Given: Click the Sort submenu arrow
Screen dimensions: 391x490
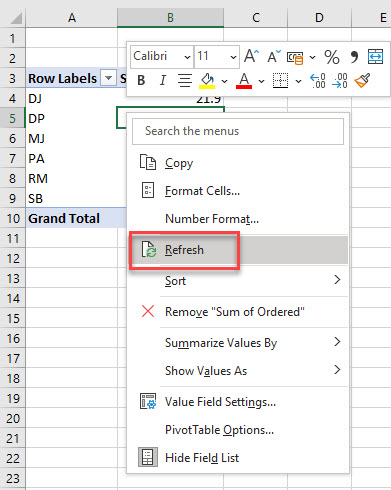Looking at the screenshot, I should click(x=337, y=280).
